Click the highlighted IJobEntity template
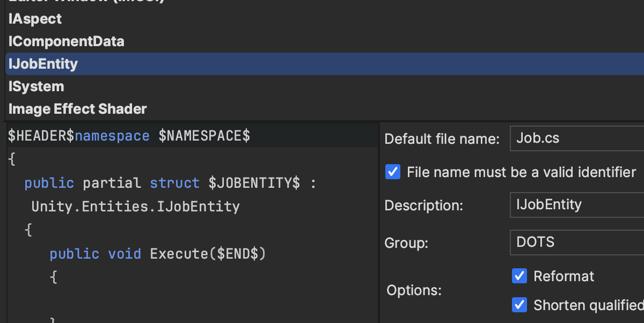Viewport: 644px width, 323px height. tap(43, 64)
